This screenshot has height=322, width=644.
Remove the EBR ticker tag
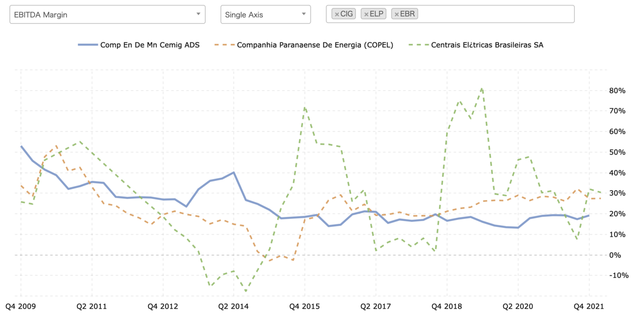tap(397, 14)
